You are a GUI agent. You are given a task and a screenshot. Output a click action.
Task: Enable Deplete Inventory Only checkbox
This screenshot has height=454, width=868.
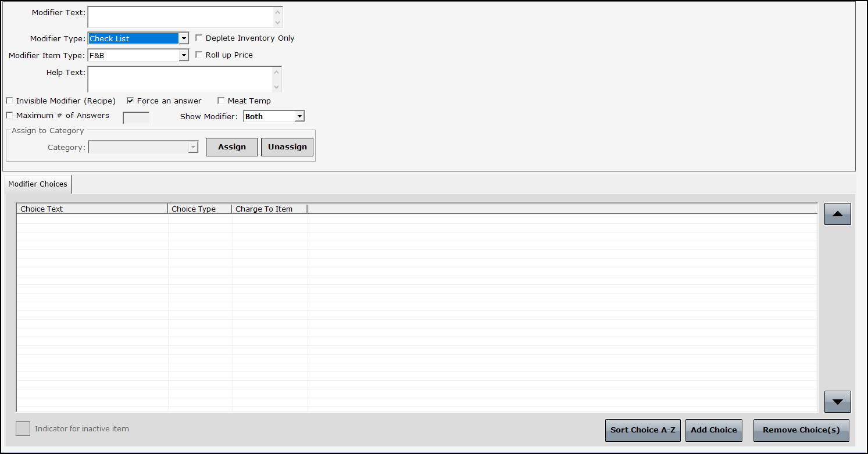pos(199,38)
